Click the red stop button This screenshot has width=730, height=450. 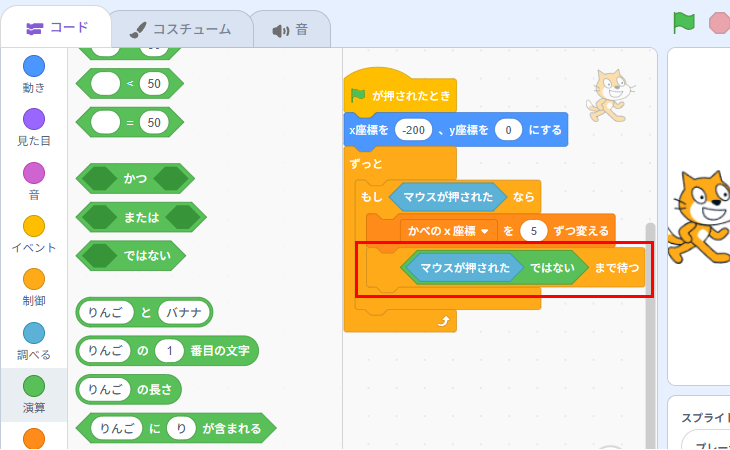[719, 22]
